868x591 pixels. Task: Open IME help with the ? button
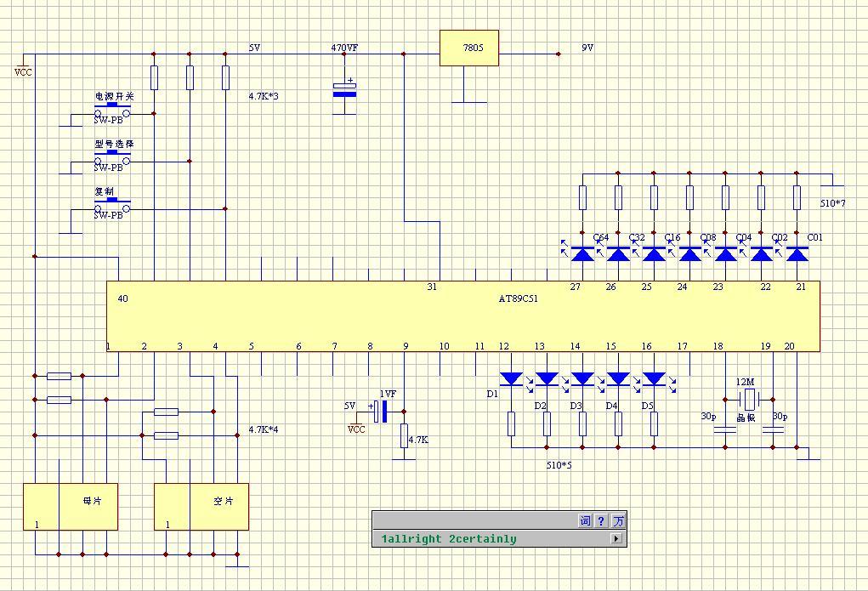coord(601,521)
